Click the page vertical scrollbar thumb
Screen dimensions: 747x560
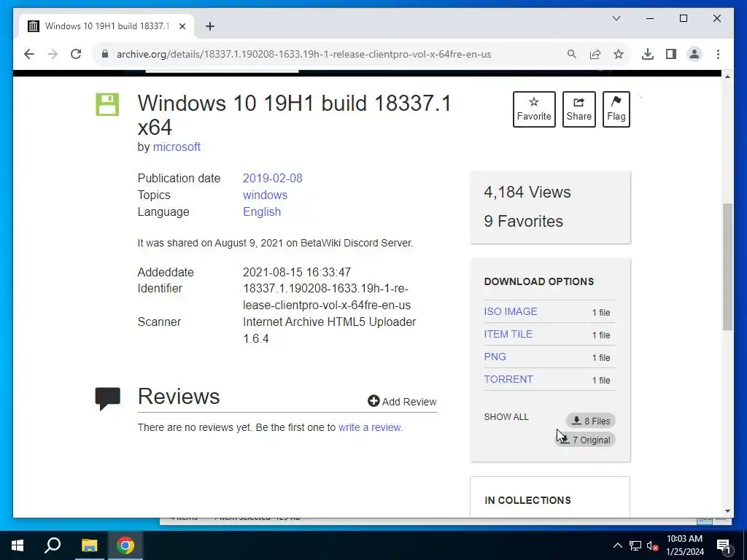[x=727, y=267]
